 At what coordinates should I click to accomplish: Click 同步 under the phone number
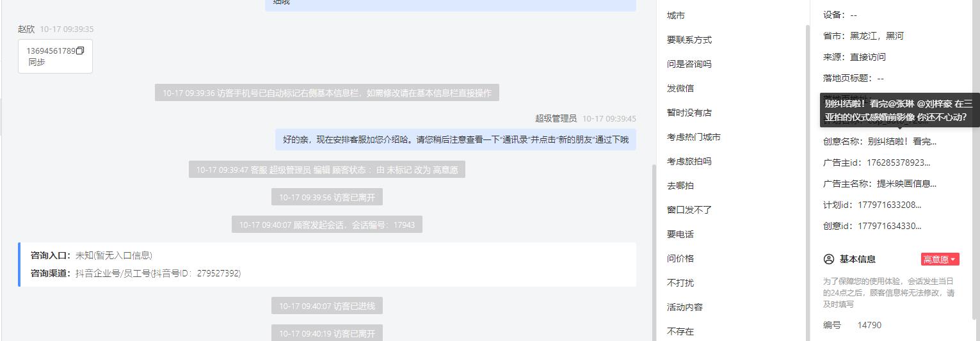tap(36, 62)
